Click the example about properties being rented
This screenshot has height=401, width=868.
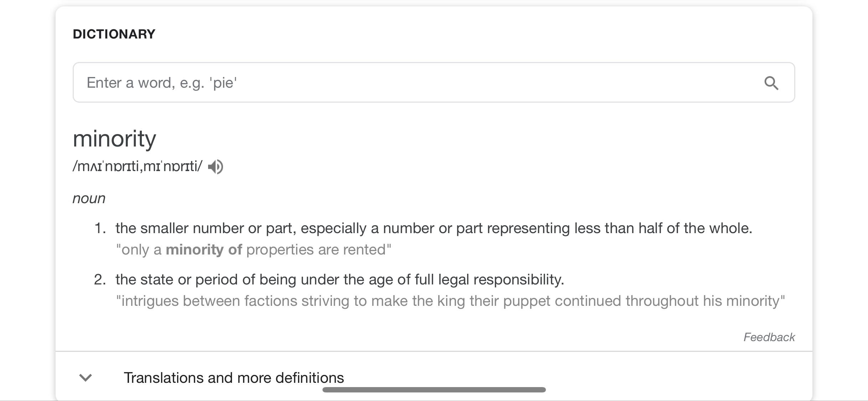254,250
